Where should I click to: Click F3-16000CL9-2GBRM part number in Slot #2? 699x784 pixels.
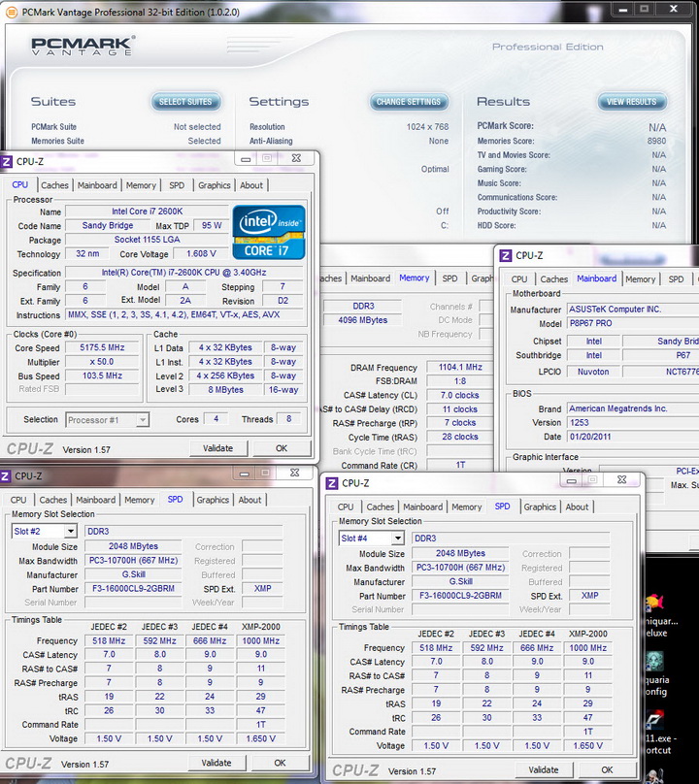click(x=133, y=589)
